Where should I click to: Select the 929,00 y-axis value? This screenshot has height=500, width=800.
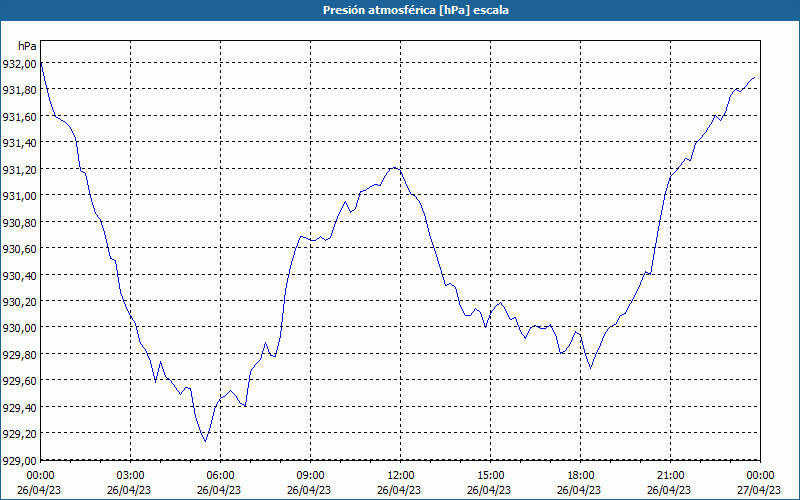[x=19, y=460]
